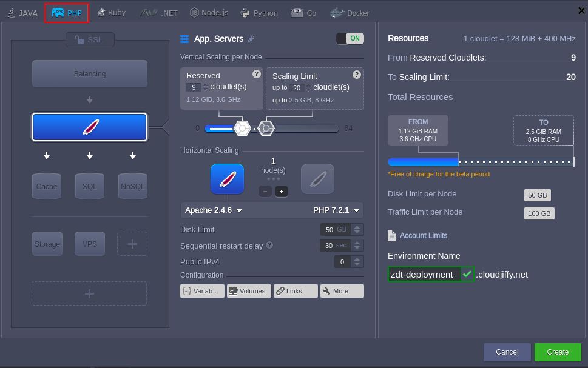The image size is (588, 368).
Task: Click the TO resources box
Action: (x=543, y=130)
